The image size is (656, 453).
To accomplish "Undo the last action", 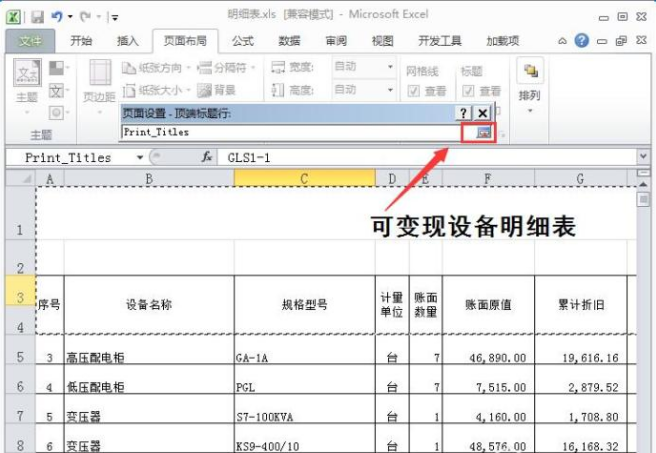I will (x=57, y=17).
